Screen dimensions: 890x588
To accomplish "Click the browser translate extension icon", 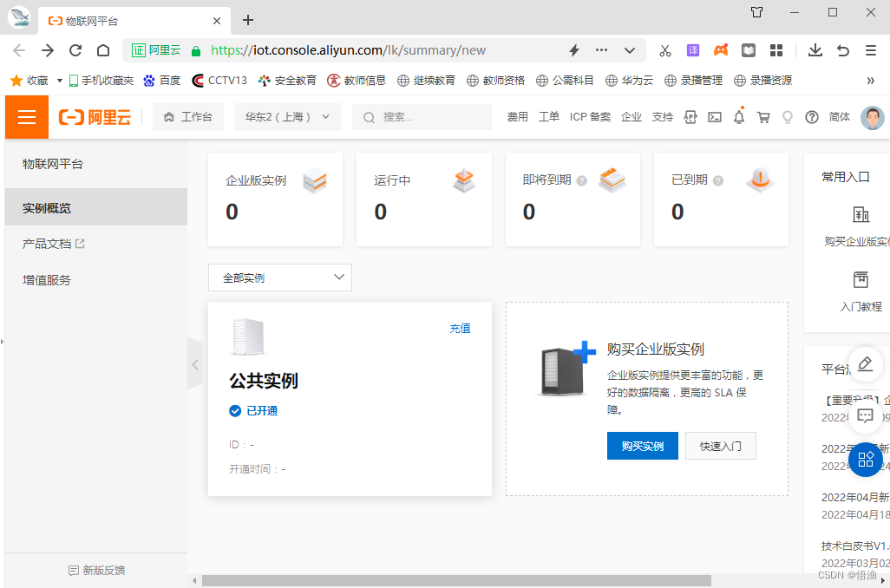I will [693, 50].
